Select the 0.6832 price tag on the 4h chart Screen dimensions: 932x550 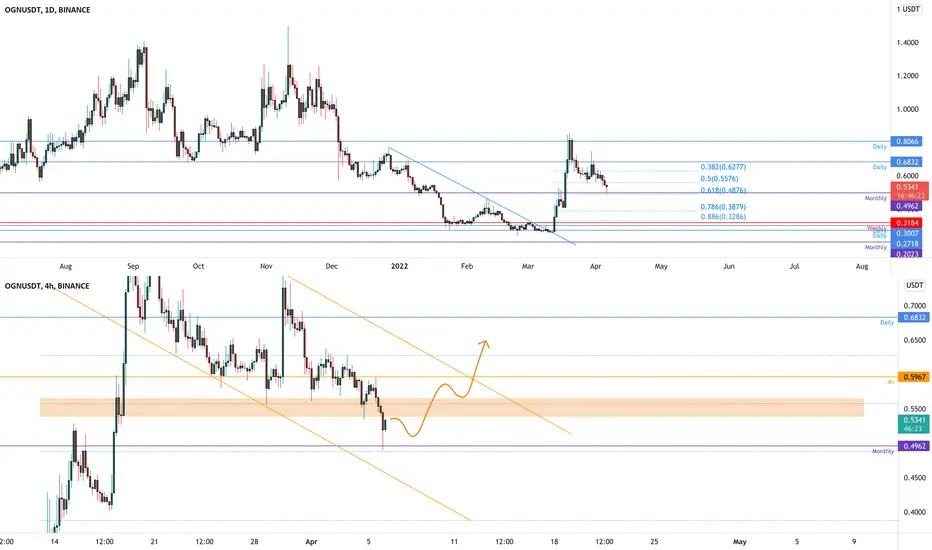pos(914,318)
